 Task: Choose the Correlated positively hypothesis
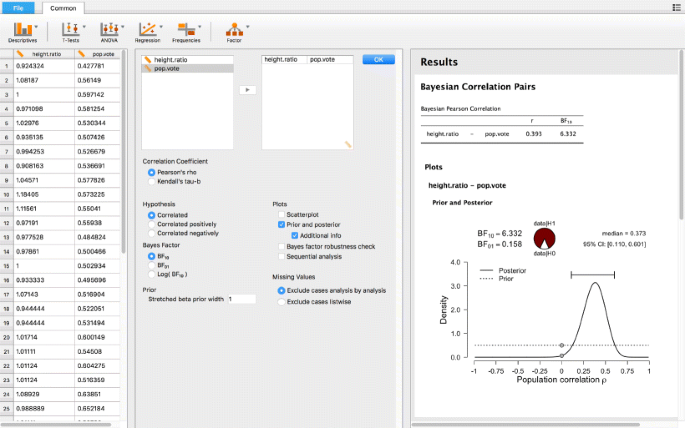[152, 225]
